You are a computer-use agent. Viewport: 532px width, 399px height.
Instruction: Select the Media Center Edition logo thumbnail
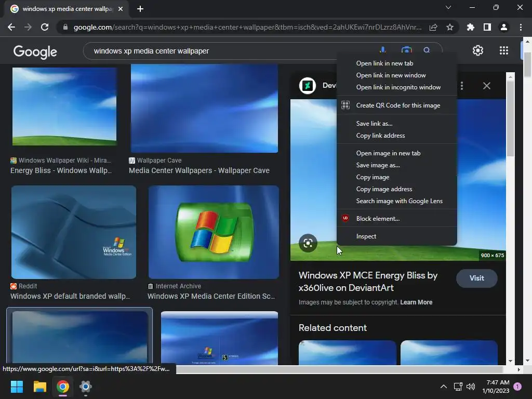coord(74,232)
